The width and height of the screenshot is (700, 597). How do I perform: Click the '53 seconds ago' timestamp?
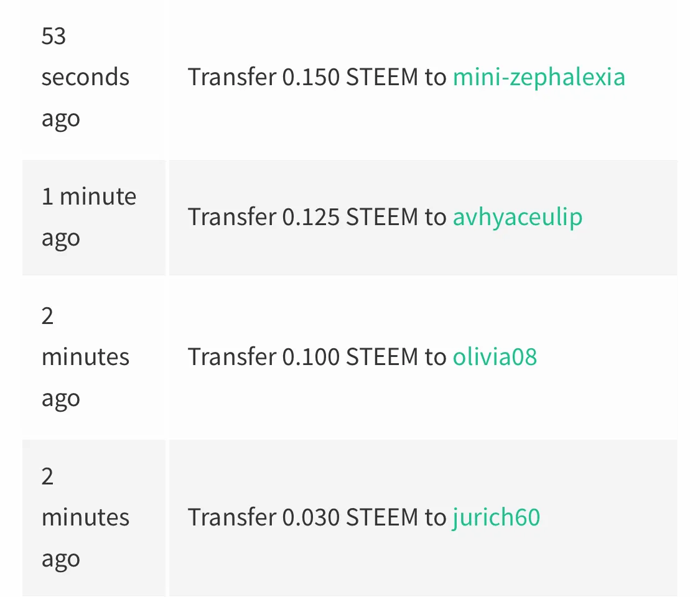(x=85, y=77)
